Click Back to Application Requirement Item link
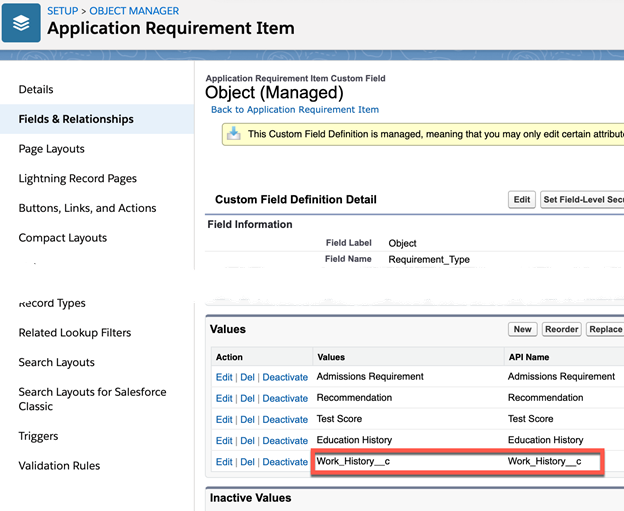 pyautogui.click(x=295, y=109)
